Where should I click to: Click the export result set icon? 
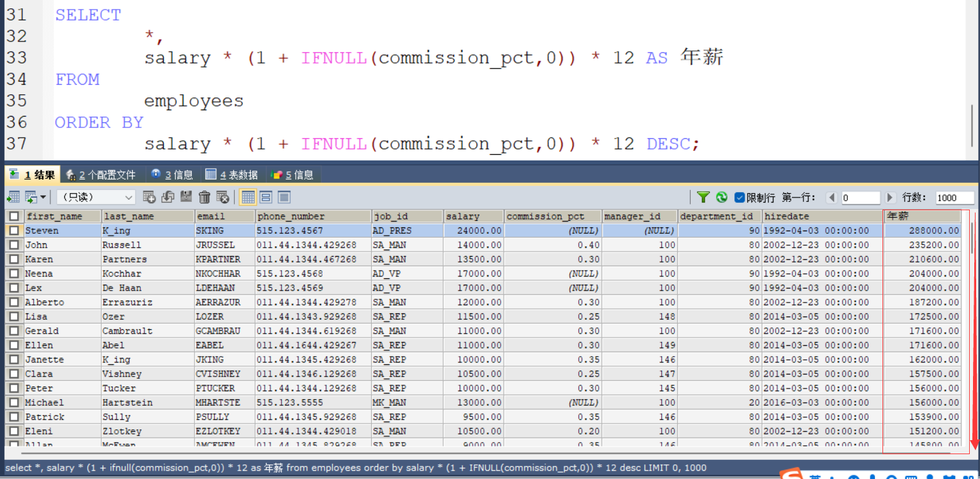click(x=13, y=197)
